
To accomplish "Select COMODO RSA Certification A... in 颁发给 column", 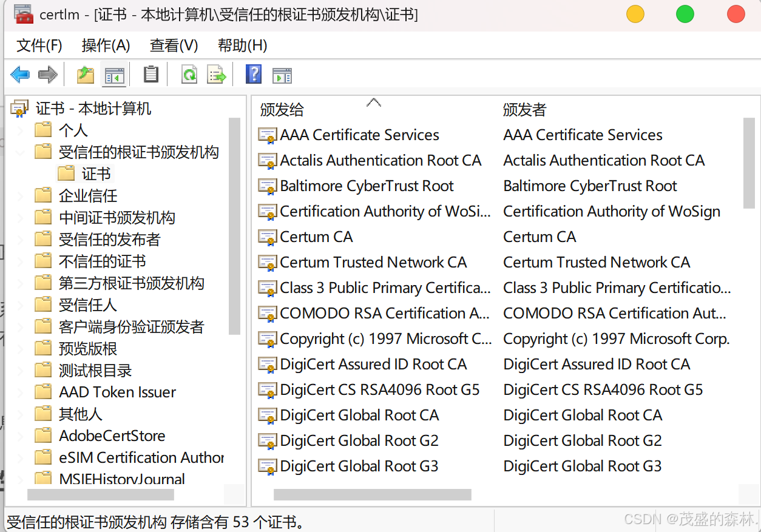I will [x=385, y=314].
